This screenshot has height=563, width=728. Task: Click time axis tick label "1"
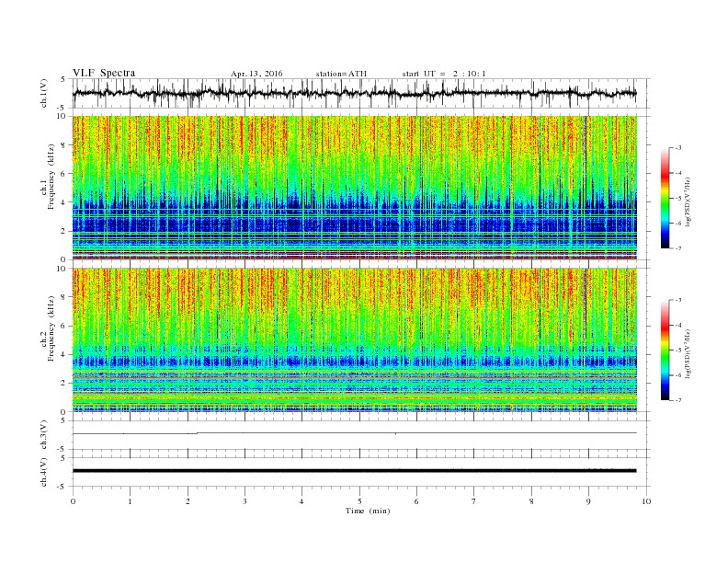tap(130, 501)
